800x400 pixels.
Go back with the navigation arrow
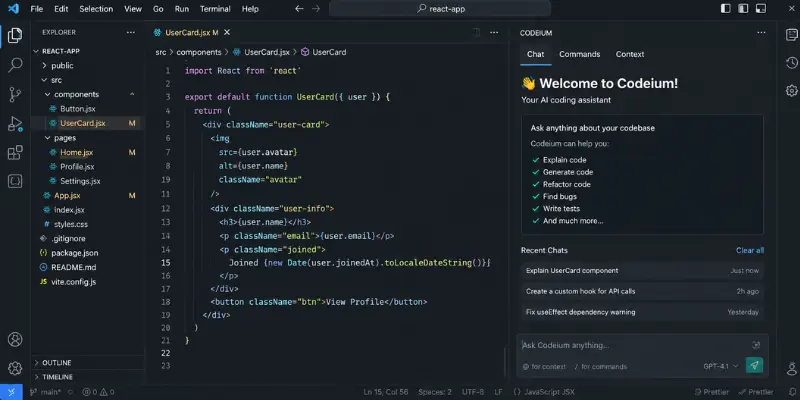click(299, 9)
